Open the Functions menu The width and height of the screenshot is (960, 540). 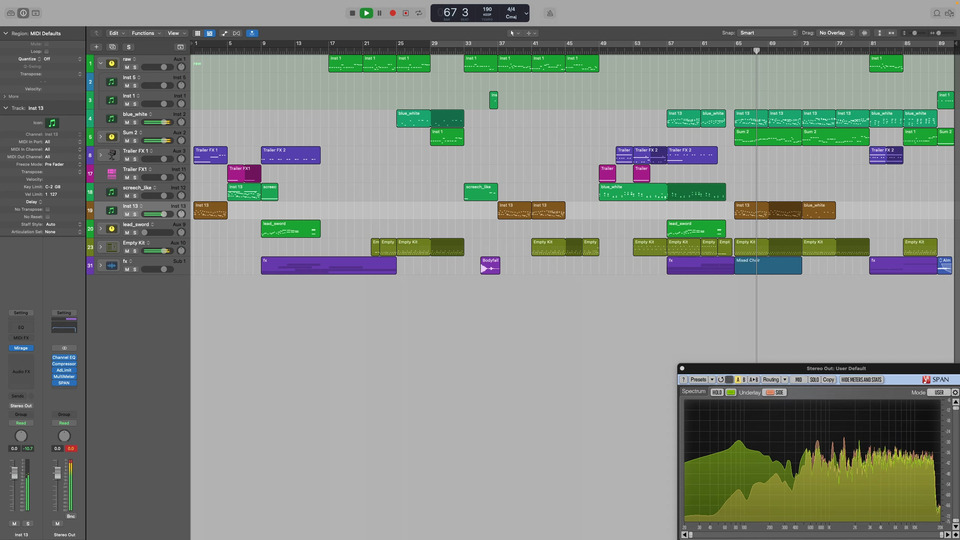click(x=146, y=33)
